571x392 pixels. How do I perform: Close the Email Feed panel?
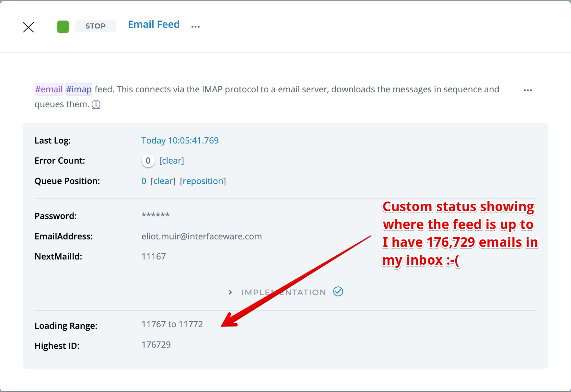(x=29, y=27)
